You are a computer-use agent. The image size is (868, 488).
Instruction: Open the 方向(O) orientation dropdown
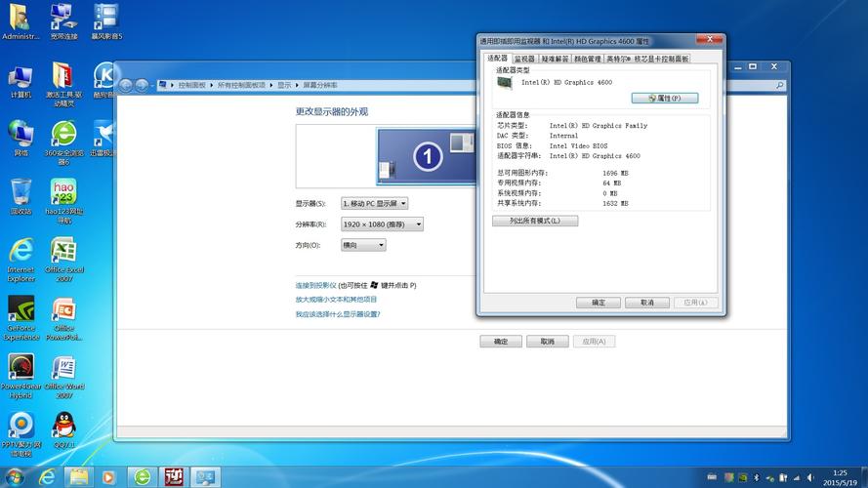tap(363, 245)
